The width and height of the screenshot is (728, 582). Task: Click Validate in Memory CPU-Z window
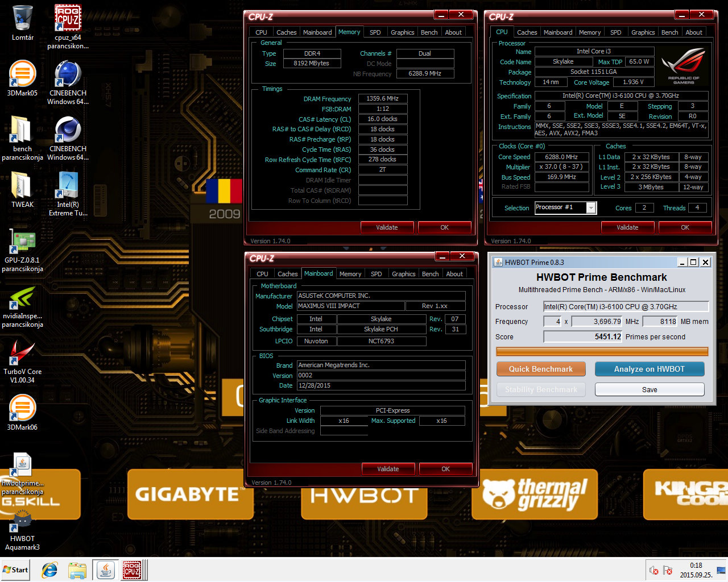[x=387, y=227]
